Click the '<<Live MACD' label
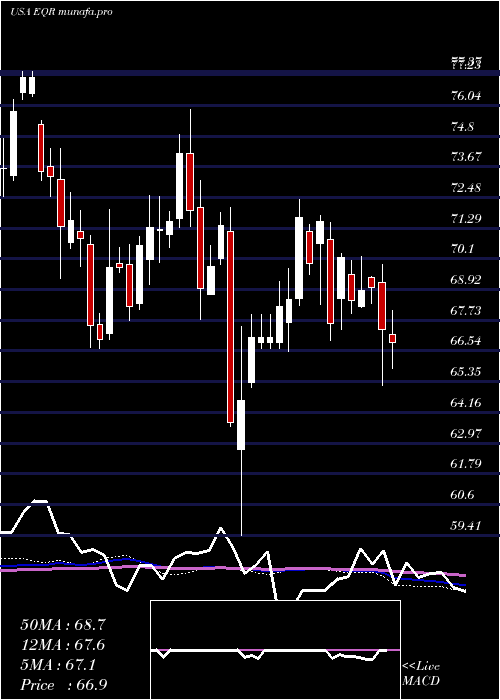Screen dimensions: 500x700 (x=421, y=674)
